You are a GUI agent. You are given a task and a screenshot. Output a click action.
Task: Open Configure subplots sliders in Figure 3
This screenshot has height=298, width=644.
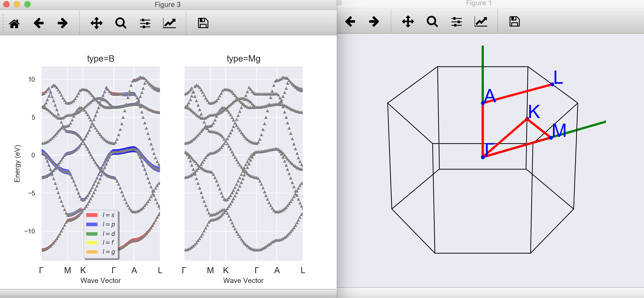[145, 23]
